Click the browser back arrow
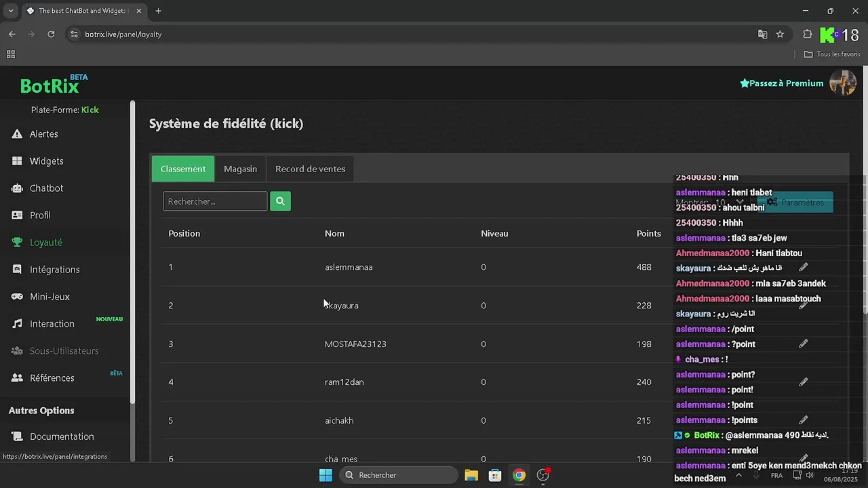 (x=12, y=34)
